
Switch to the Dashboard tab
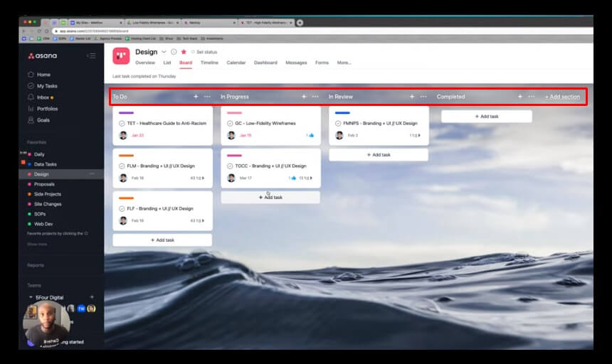tap(265, 63)
